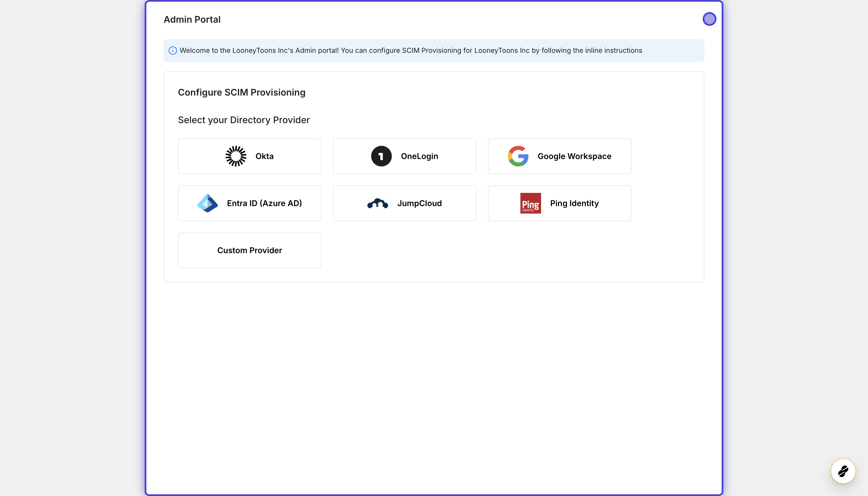The image size is (868, 496).
Task: Choose Google Workspace as directory provider
Action: [x=559, y=156]
